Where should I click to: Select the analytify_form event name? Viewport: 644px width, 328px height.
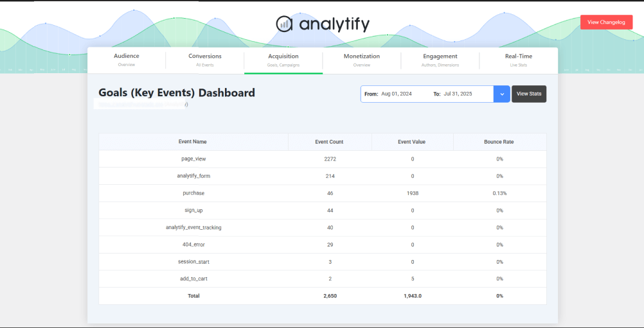point(193,177)
